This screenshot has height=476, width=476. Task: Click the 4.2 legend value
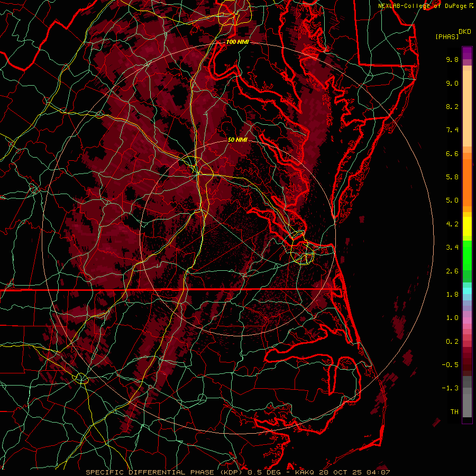452,224
